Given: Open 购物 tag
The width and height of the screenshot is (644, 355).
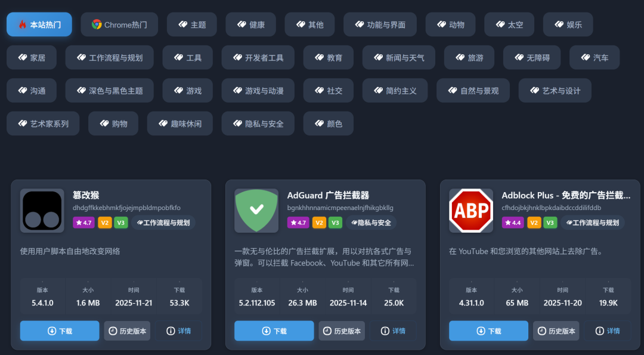Looking at the screenshot, I should (113, 124).
